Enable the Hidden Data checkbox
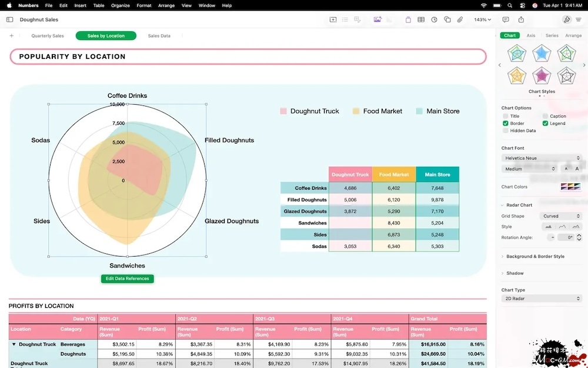This screenshot has width=588, height=368. [506, 131]
